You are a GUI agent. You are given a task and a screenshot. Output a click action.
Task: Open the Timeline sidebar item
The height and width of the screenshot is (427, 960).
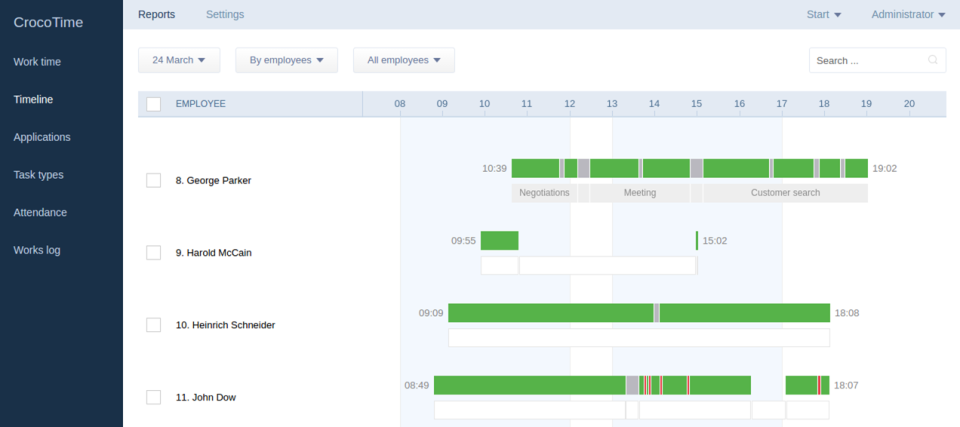pos(33,99)
